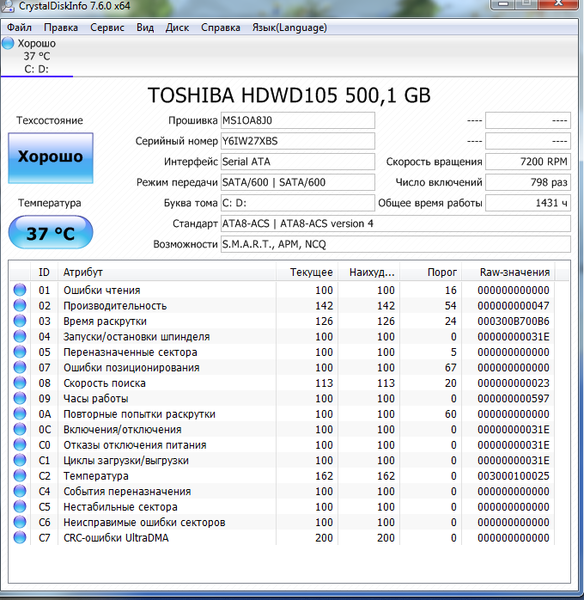Open the Диск menu
The image size is (584, 600).
coord(177,28)
